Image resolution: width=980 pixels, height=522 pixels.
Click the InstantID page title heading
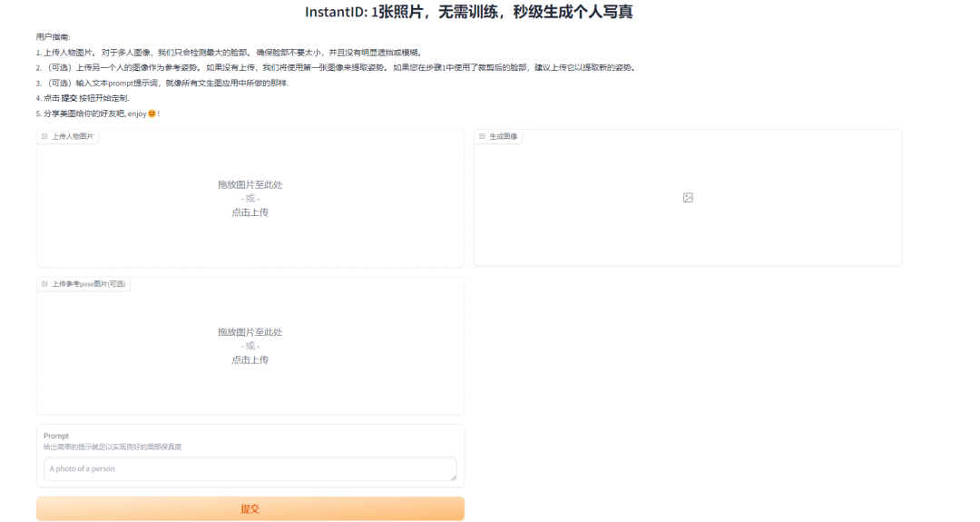pos(481,13)
